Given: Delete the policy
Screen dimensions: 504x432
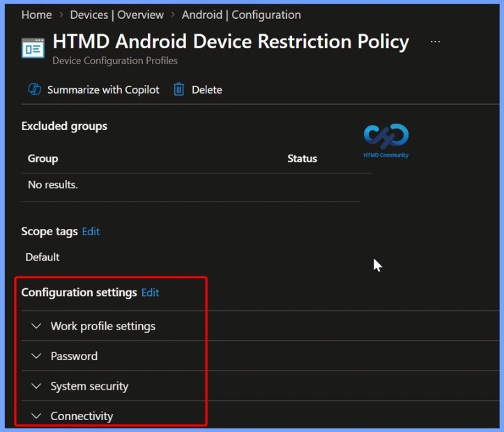Looking at the screenshot, I should point(206,90).
